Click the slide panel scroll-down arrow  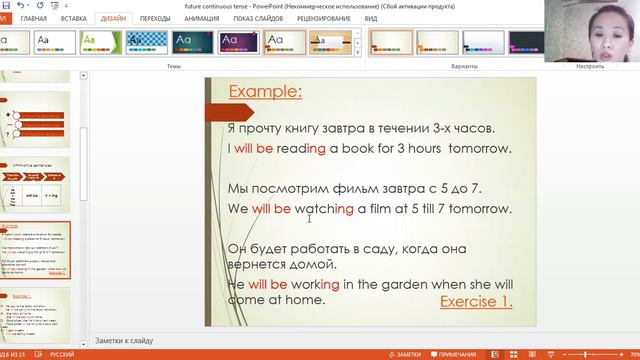coord(83,344)
